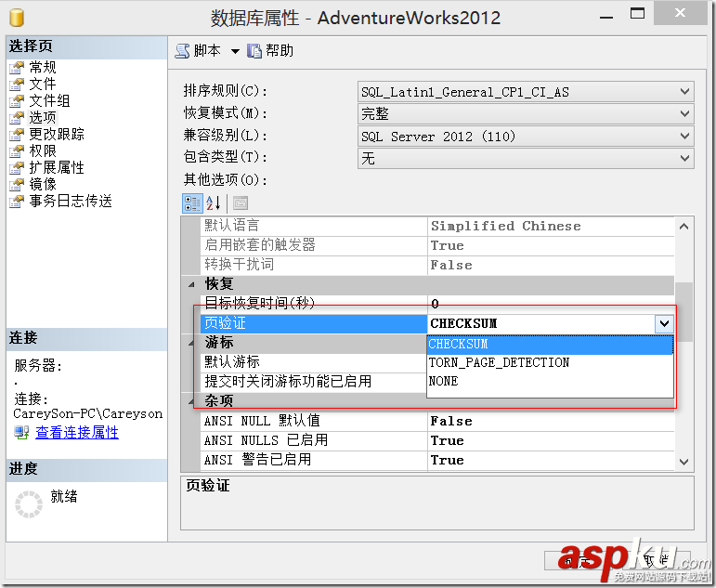Choose NONE from the dropdown list
Image resolution: width=716 pixels, height=588 pixels.
pyautogui.click(x=550, y=382)
